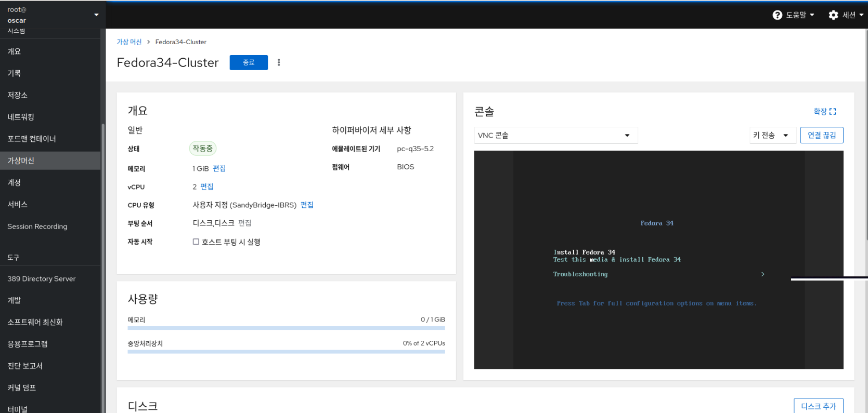Click Install Fedora 34 in console
Image resolution: width=868 pixels, height=413 pixels.
click(584, 252)
